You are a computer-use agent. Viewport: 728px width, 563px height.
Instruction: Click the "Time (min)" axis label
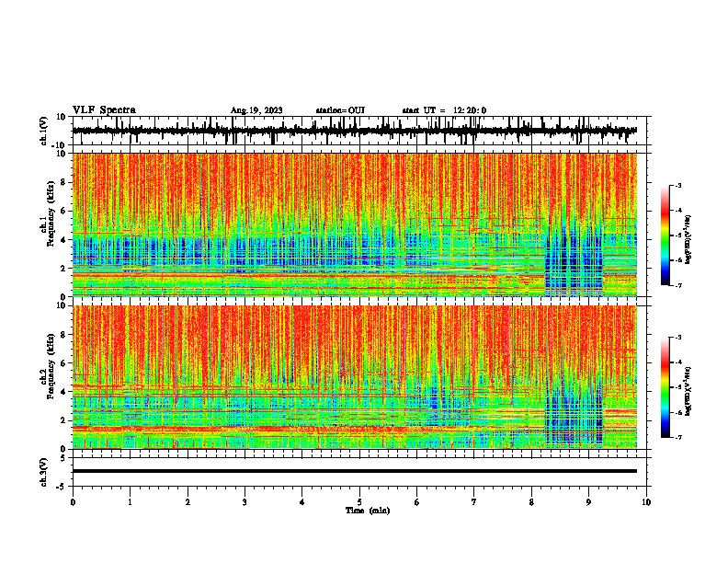368,511
